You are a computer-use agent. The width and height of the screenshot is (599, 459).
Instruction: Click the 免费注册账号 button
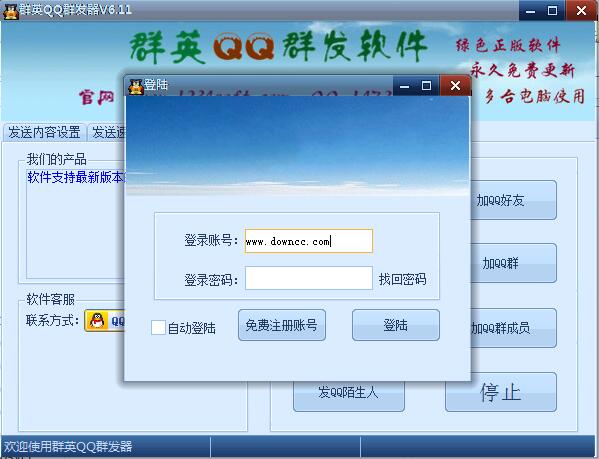282,325
